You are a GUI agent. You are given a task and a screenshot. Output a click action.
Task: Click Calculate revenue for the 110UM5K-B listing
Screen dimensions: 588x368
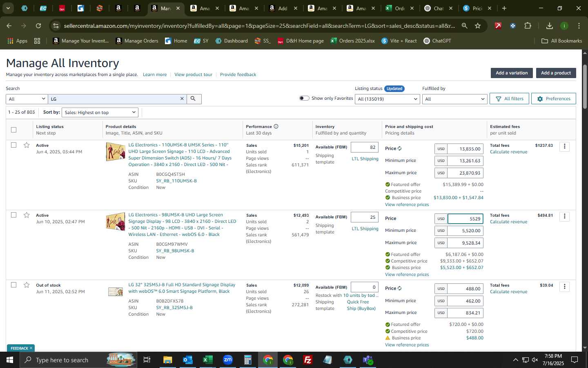(x=508, y=152)
